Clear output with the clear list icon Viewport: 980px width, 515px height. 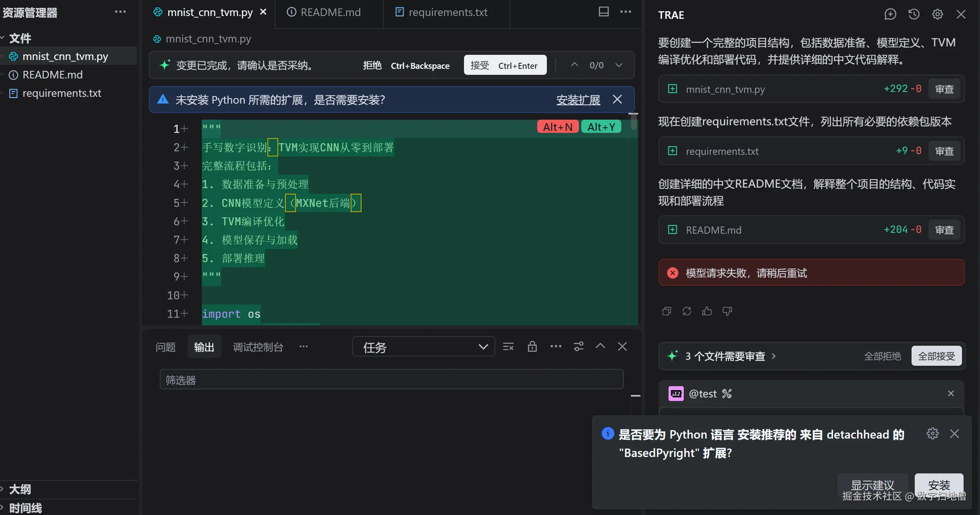click(508, 347)
